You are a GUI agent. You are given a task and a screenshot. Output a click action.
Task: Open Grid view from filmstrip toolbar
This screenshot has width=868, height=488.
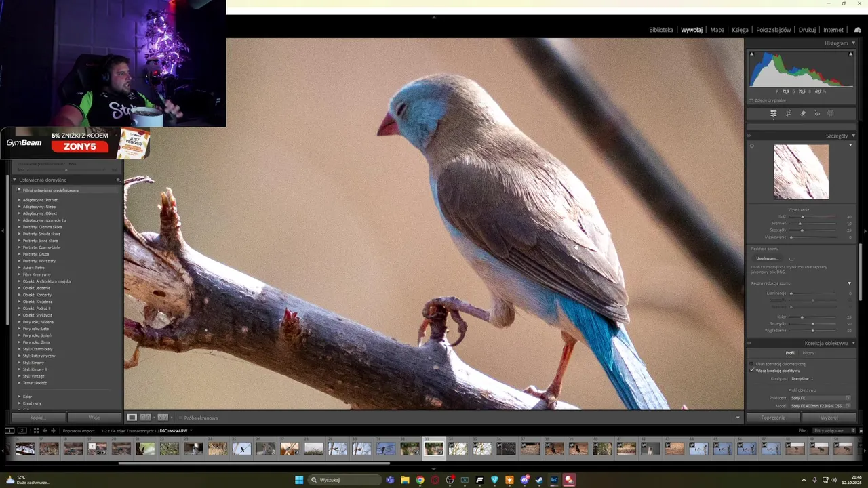click(36, 430)
